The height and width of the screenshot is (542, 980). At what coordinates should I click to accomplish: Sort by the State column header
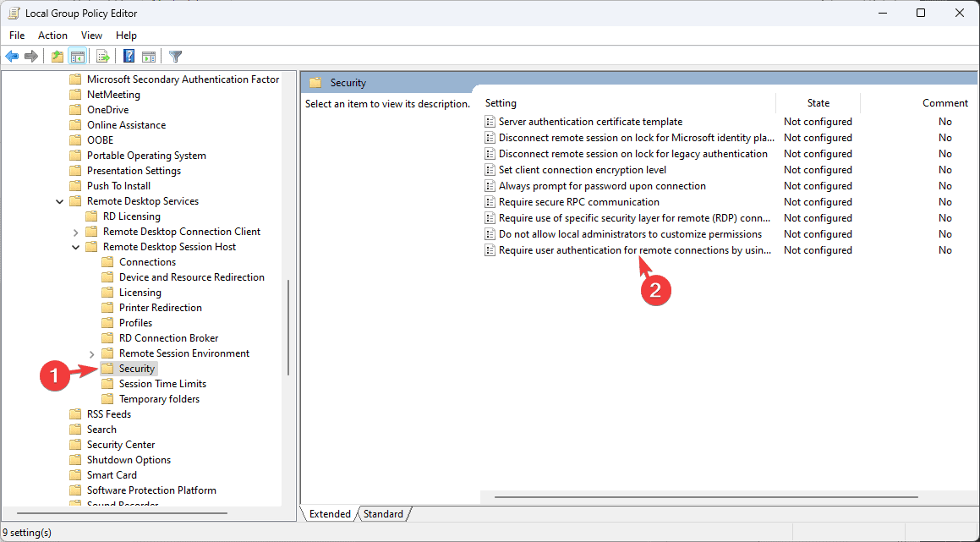[x=818, y=103]
